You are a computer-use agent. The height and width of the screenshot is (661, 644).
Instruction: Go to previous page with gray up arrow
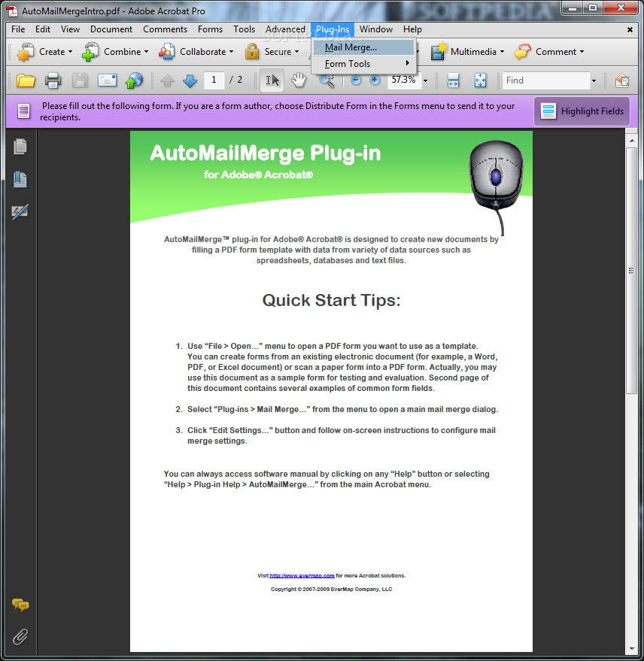[167, 80]
